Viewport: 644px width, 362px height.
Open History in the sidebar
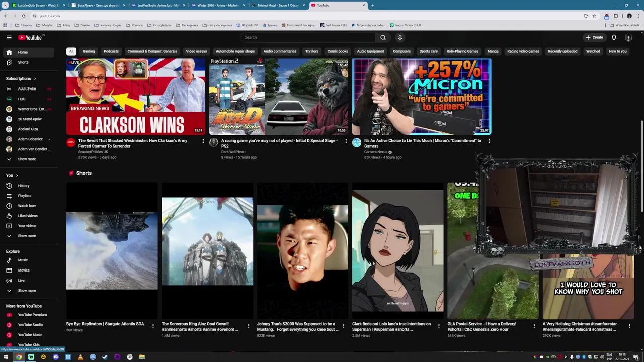pyautogui.click(x=29, y=186)
